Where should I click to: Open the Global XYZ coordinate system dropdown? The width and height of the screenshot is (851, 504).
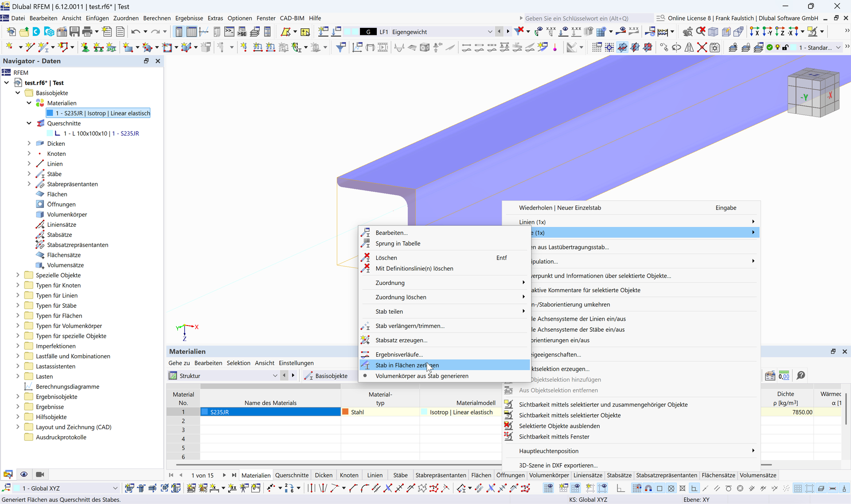point(115,488)
